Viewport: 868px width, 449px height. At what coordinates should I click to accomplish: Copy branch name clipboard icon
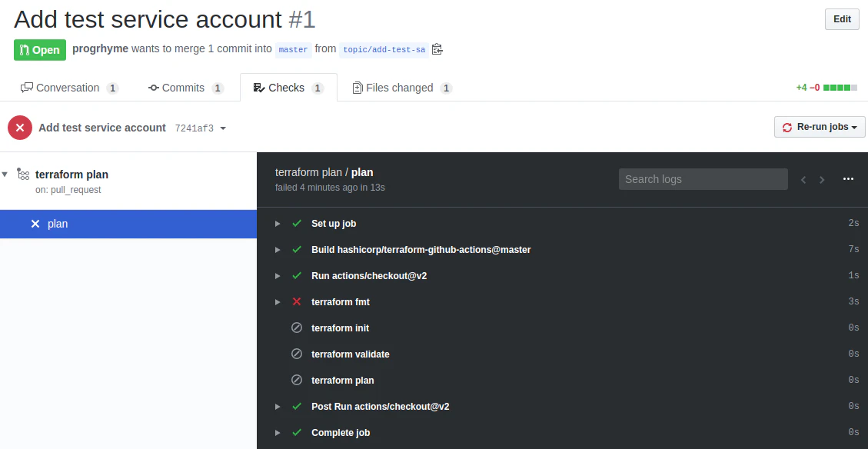coord(437,49)
